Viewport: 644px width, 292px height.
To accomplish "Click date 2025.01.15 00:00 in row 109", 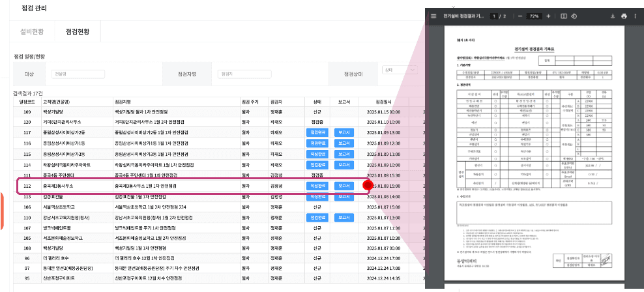I will point(384,111).
